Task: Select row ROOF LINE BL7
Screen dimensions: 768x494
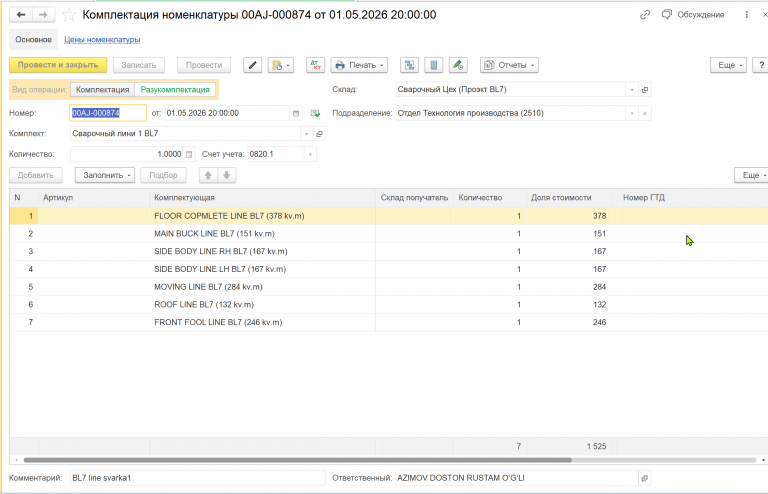Action: 388,305
